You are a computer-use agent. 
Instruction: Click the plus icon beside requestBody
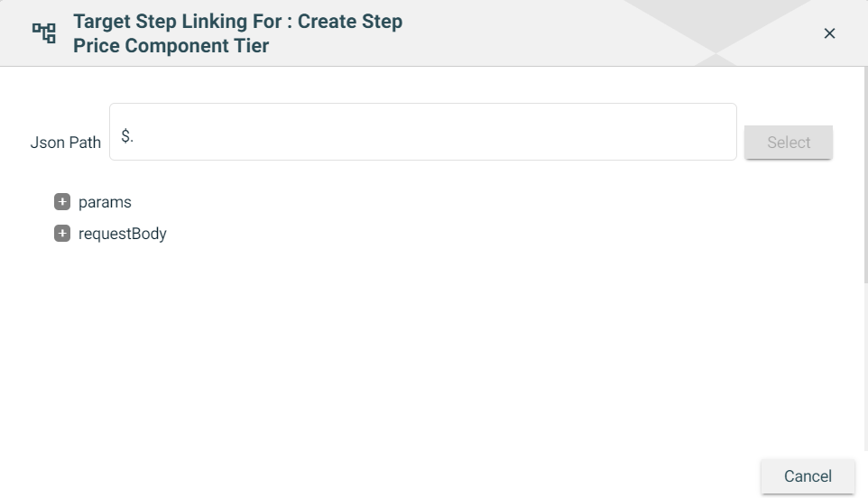click(62, 234)
